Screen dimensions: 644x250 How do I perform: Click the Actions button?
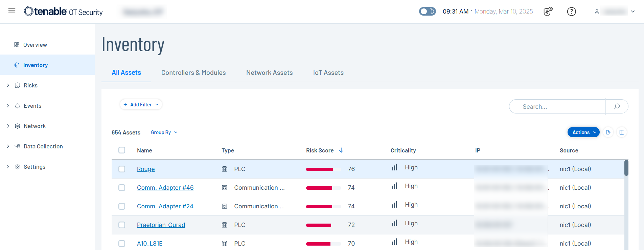coord(583,132)
